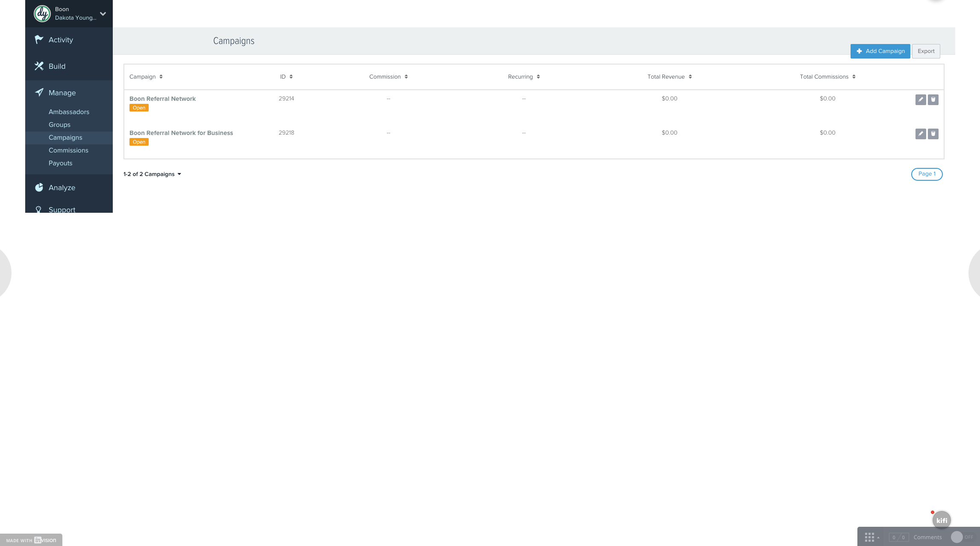Viewport: 980px width, 546px height.
Task: Click the Campaigns page heading
Action: (234, 41)
